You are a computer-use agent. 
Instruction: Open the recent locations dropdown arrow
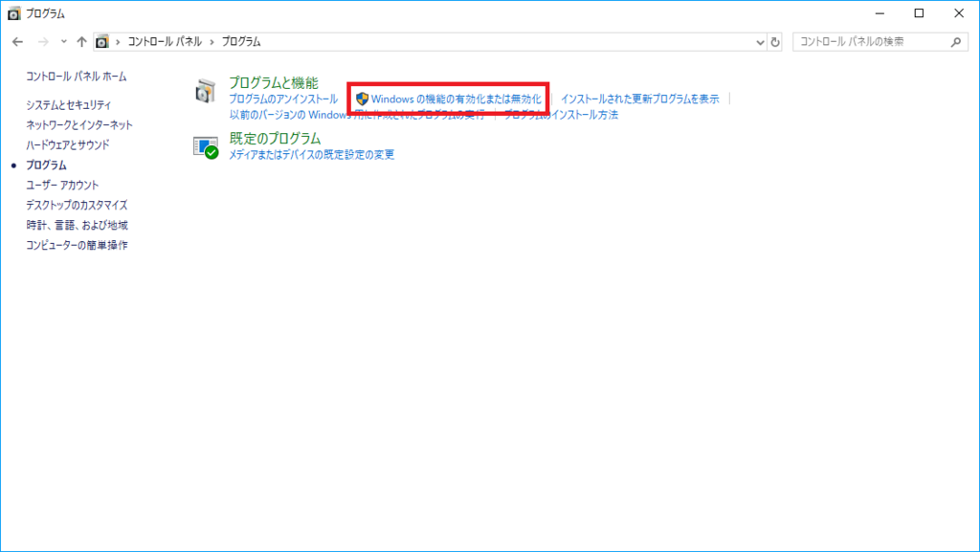click(x=64, y=42)
